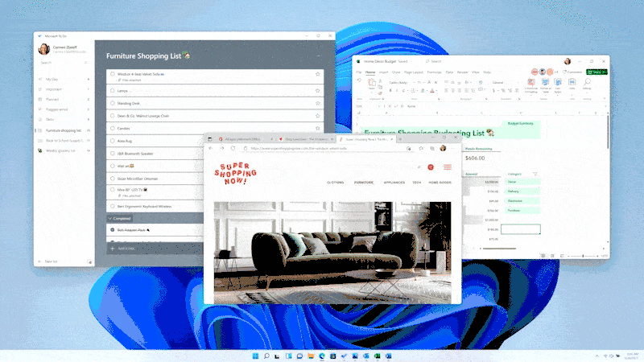This screenshot has height=362, width=644.
Task: Click Add a task field
Action: [155, 249]
